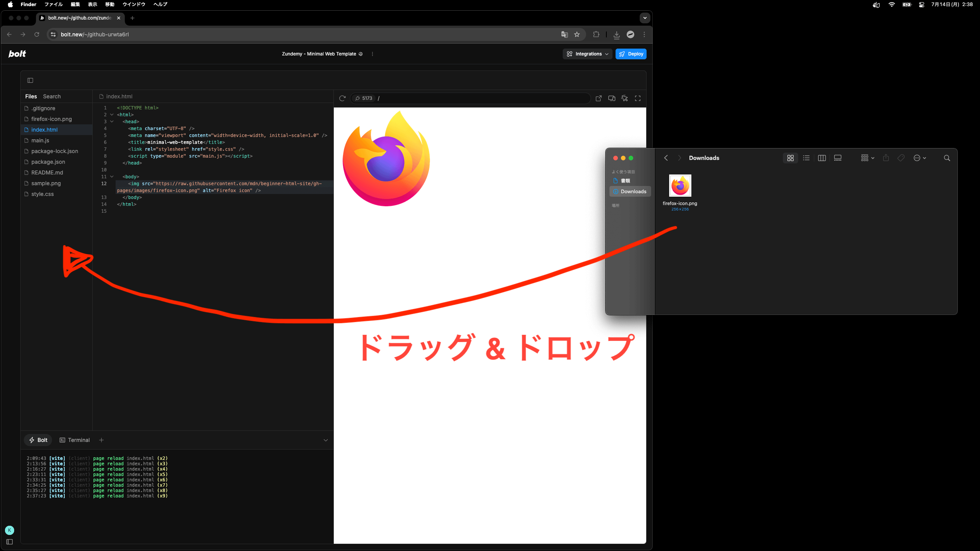Open browser extensions puzzle icon

coord(596,34)
